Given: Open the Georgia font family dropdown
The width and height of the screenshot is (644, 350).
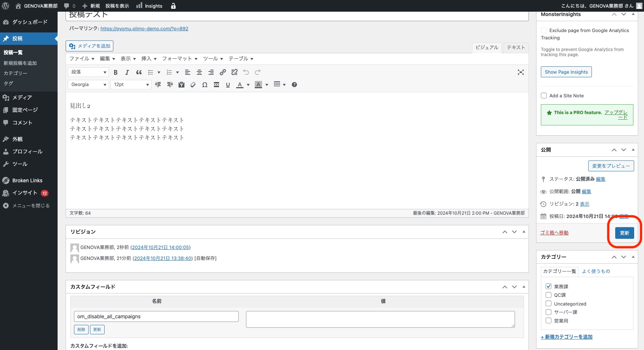Looking at the screenshot, I should [x=88, y=85].
